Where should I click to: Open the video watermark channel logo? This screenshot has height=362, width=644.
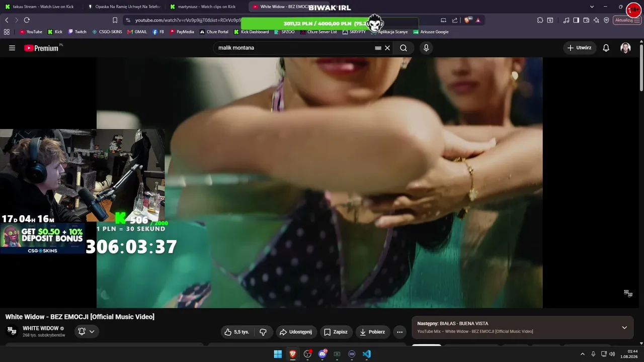click(628, 293)
